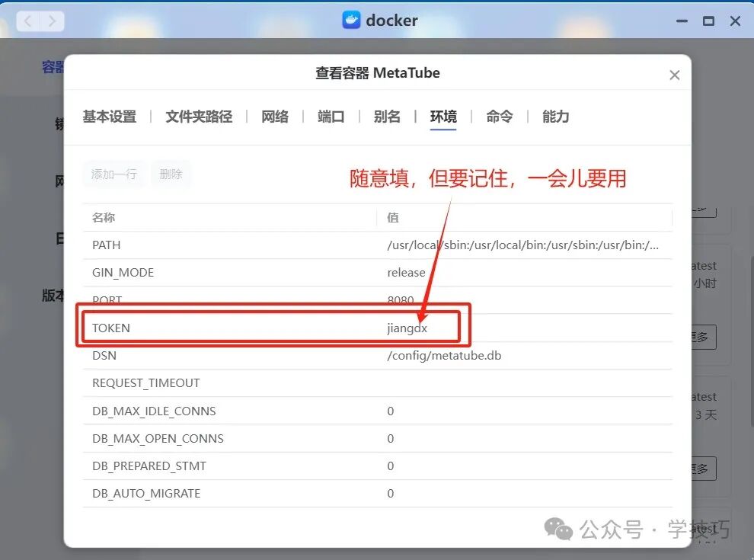Close the 查看容器 MetaTube dialog
754x560 pixels.
tap(674, 75)
